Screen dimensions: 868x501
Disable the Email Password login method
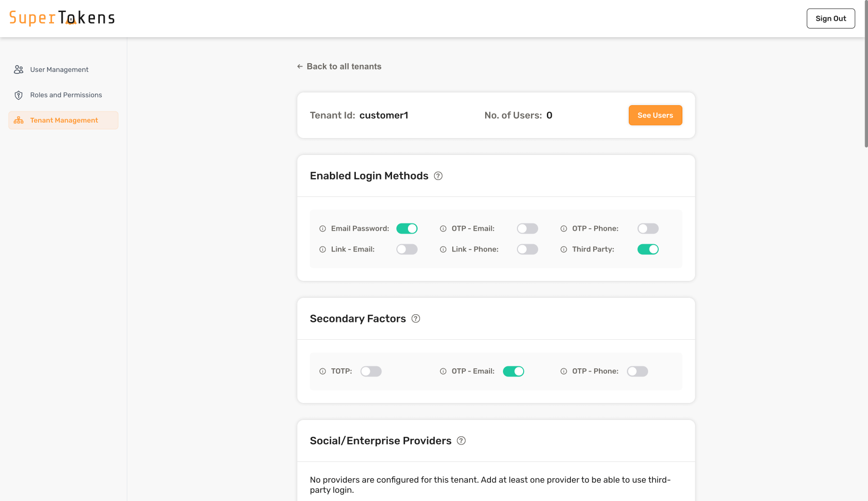coord(407,228)
